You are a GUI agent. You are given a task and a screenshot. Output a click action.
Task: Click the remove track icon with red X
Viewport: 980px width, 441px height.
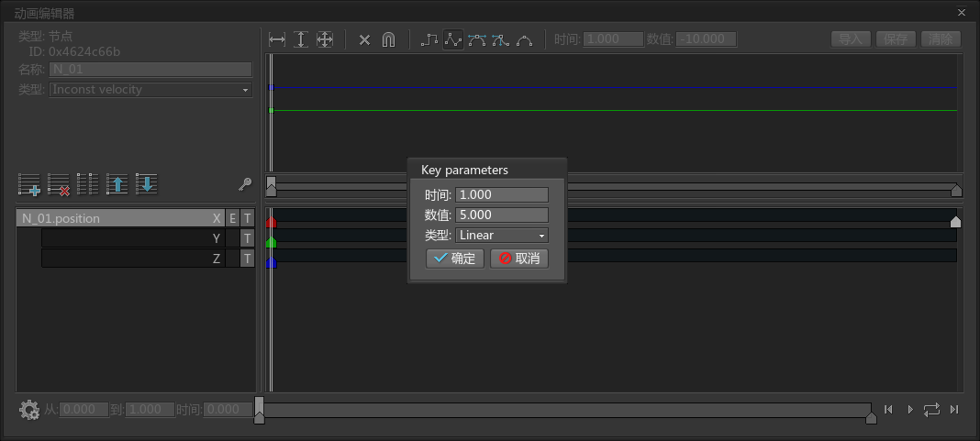pos(58,184)
